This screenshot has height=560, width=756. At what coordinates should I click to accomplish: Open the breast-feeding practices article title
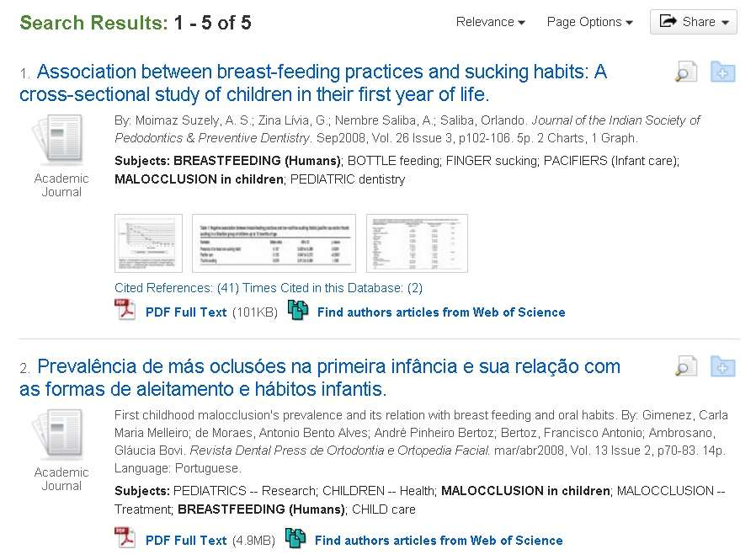point(313,83)
